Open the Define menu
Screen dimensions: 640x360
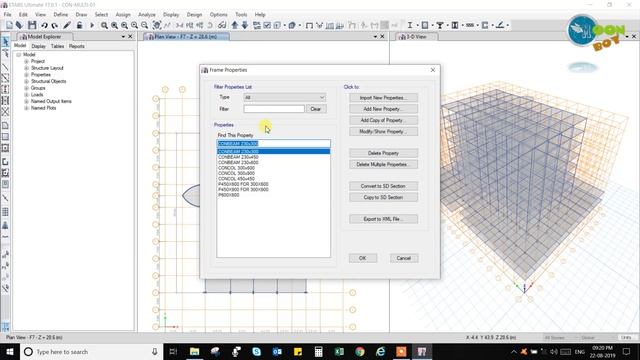pyautogui.click(x=61, y=15)
